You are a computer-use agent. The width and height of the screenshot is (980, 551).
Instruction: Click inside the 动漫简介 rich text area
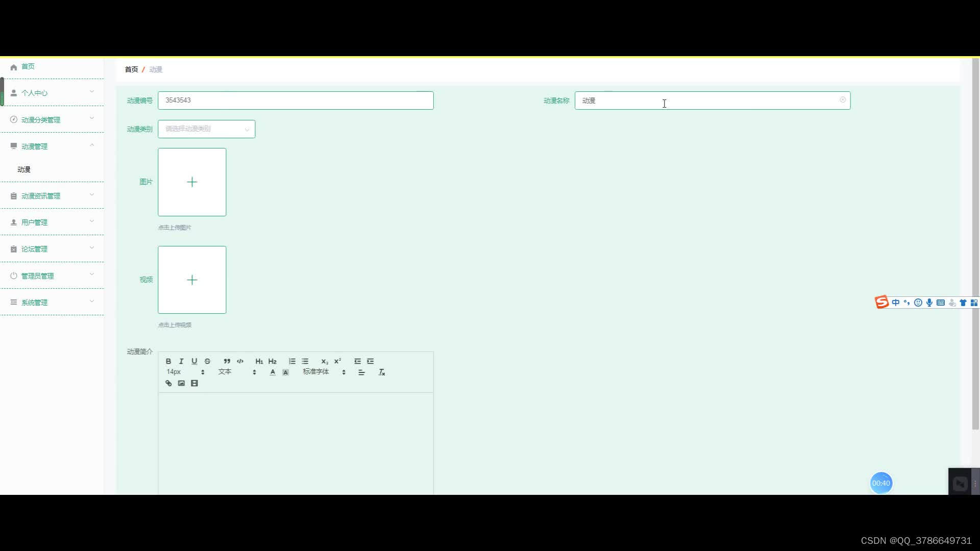click(x=296, y=443)
